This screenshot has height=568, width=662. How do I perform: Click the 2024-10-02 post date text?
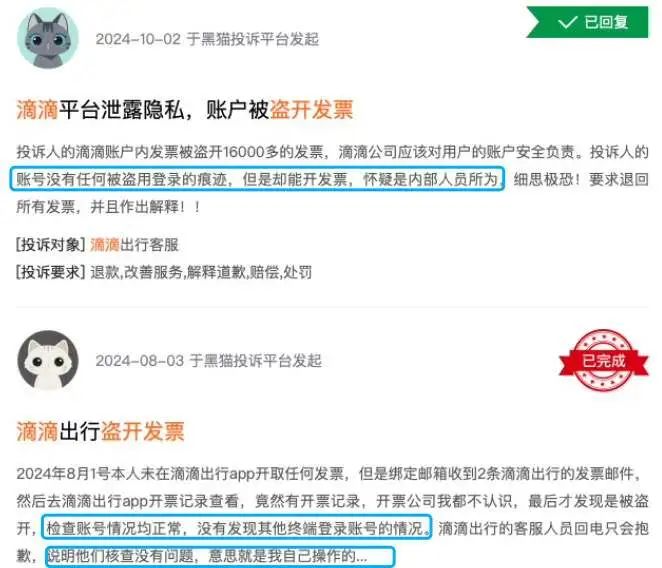click(138, 39)
